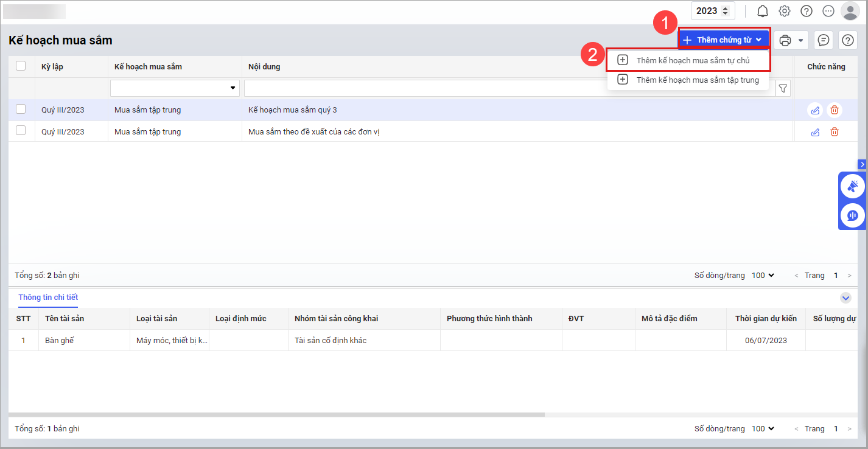The height and width of the screenshot is (449, 868).
Task: Open the user avatar profile icon
Action: [x=849, y=11]
